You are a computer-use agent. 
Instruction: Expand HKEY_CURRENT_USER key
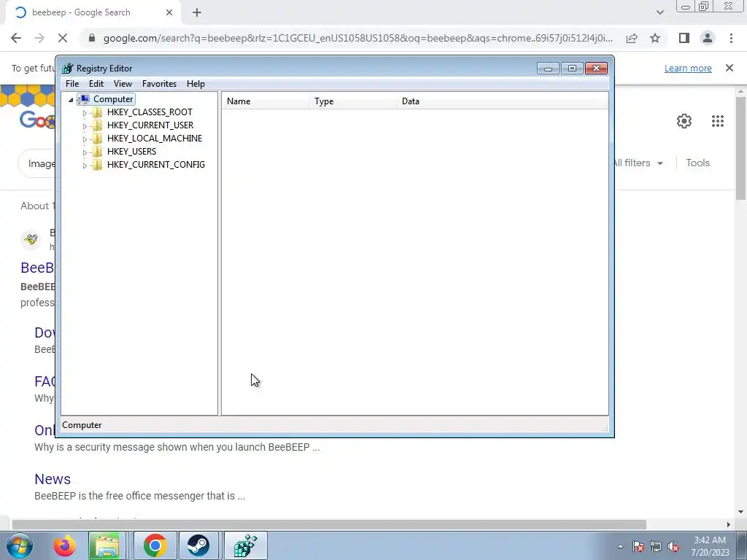click(85, 125)
